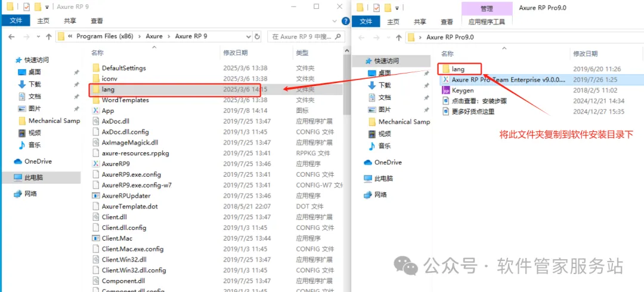
Task: Open 下载 in left window sidebar
Action: [x=35, y=84]
